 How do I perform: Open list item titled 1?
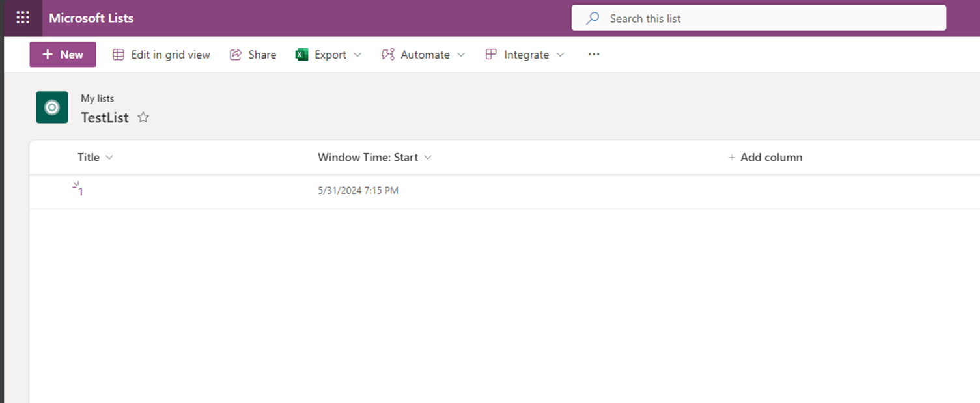point(80,191)
